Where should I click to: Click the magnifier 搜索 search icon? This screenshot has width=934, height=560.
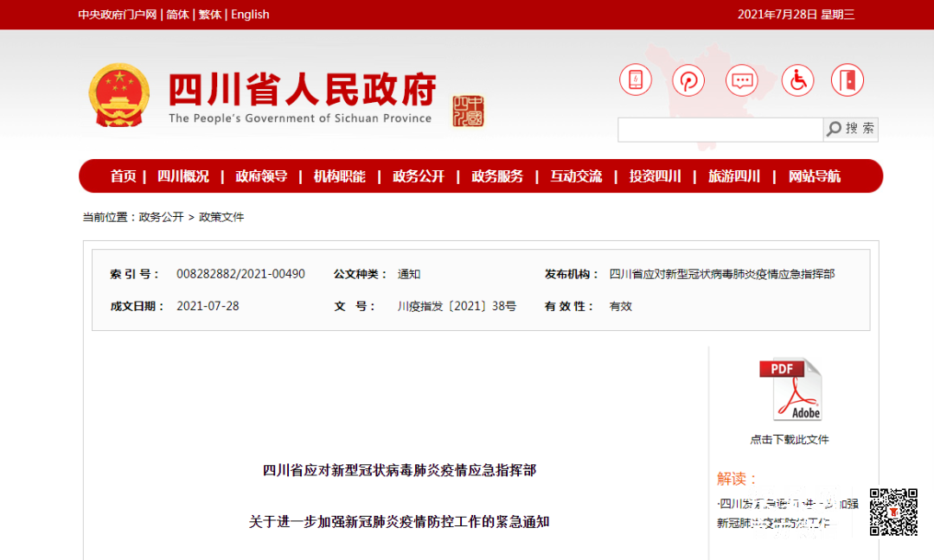click(x=850, y=129)
